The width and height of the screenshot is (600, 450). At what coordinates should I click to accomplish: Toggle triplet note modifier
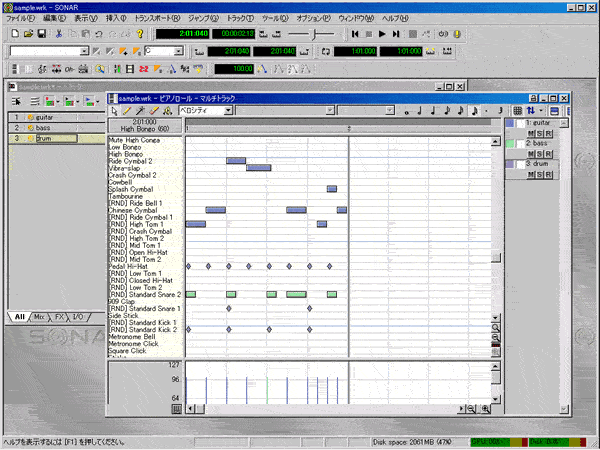pos(500,111)
